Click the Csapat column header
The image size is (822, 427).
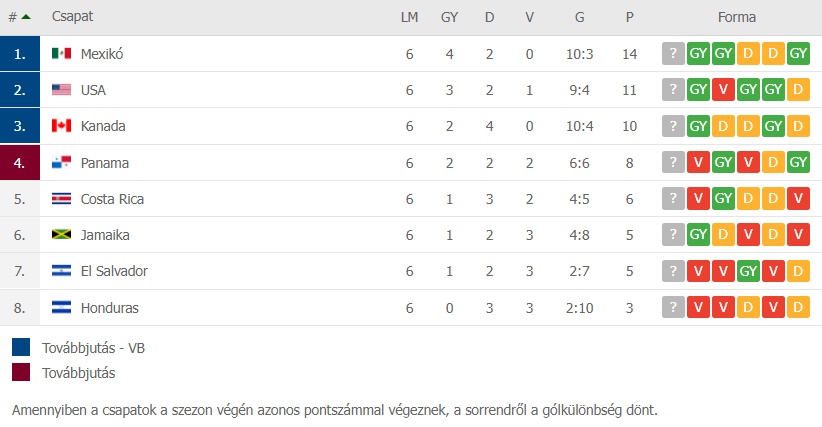[72, 17]
